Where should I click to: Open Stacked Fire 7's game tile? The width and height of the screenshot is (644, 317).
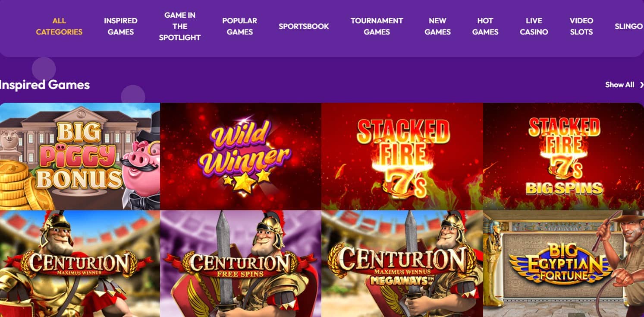pos(402,156)
